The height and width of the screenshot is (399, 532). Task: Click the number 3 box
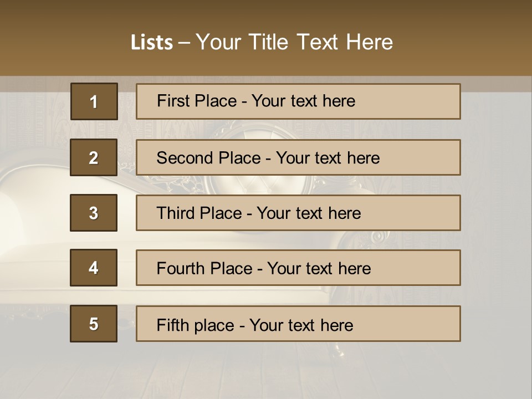94,213
